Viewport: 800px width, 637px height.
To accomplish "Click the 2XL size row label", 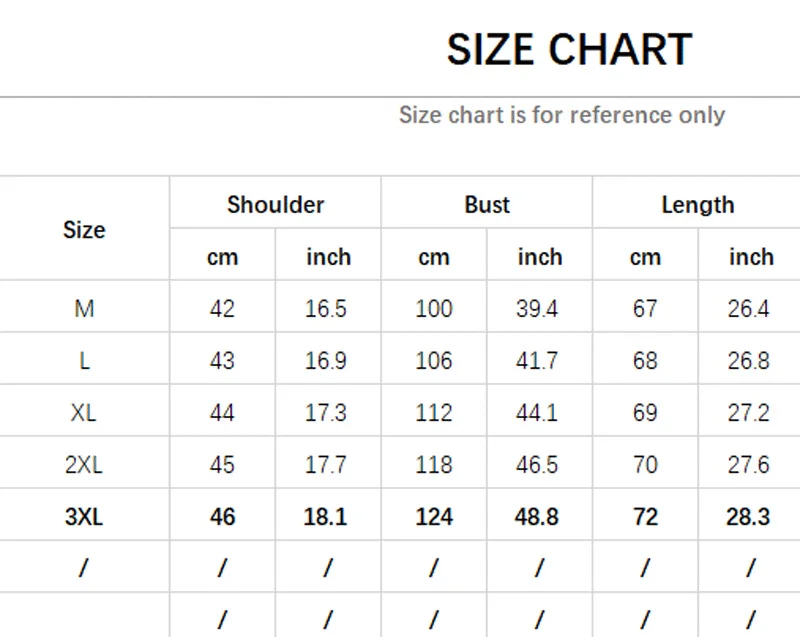I will pyautogui.click(x=84, y=465).
